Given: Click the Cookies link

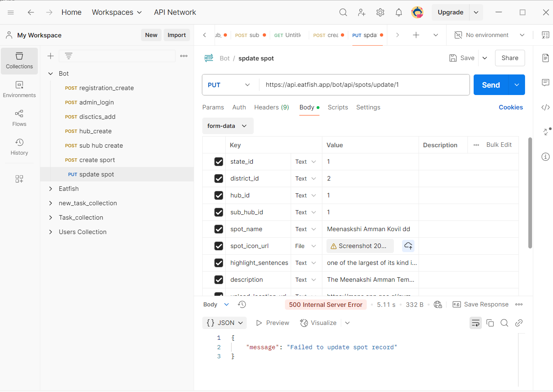Looking at the screenshot, I should click(511, 107).
